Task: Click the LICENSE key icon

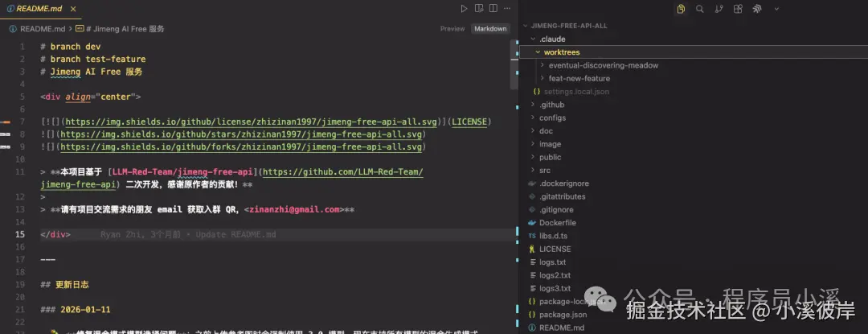Action: click(x=532, y=249)
